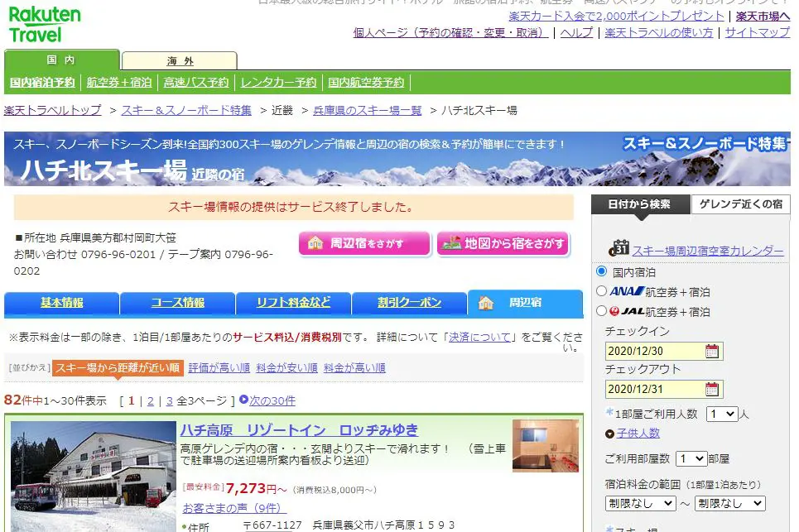Switch to the 海外 tab

click(x=180, y=60)
